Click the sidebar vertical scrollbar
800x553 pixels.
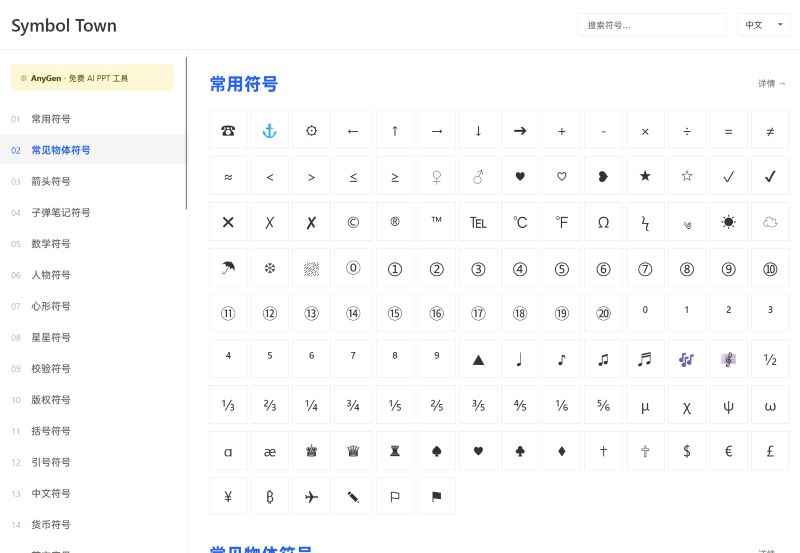click(186, 133)
